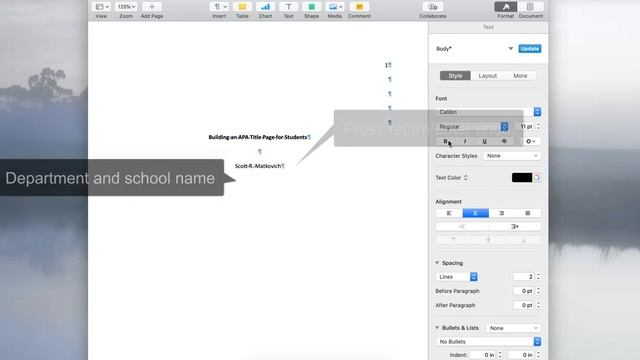640x360 pixels.
Task: Open the text color wheel picker
Action: coord(537,178)
